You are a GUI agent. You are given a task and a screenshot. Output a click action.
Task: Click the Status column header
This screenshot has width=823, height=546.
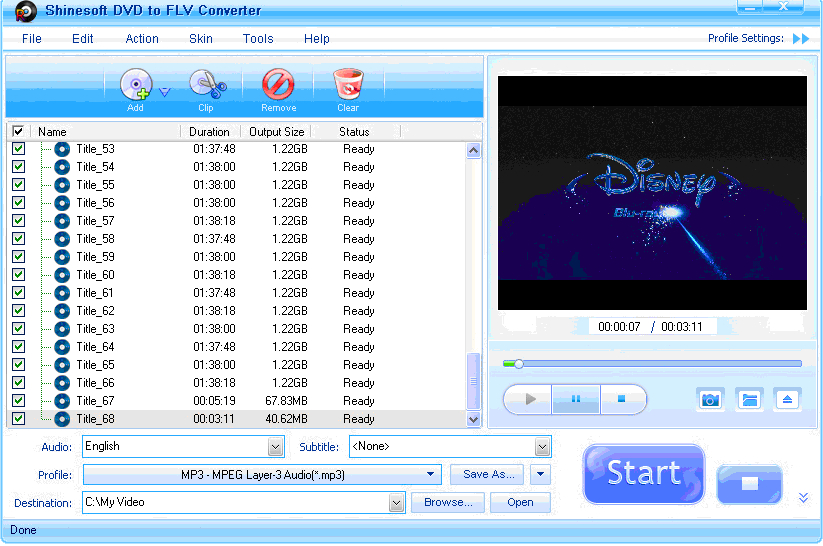click(x=354, y=132)
